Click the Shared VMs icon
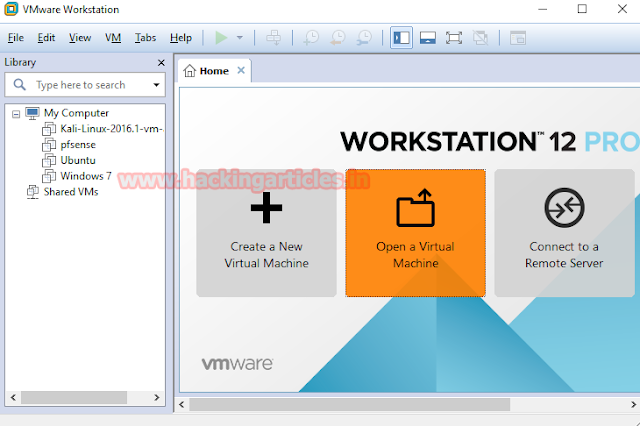The width and height of the screenshot is (640, 426). pos(33,192)
